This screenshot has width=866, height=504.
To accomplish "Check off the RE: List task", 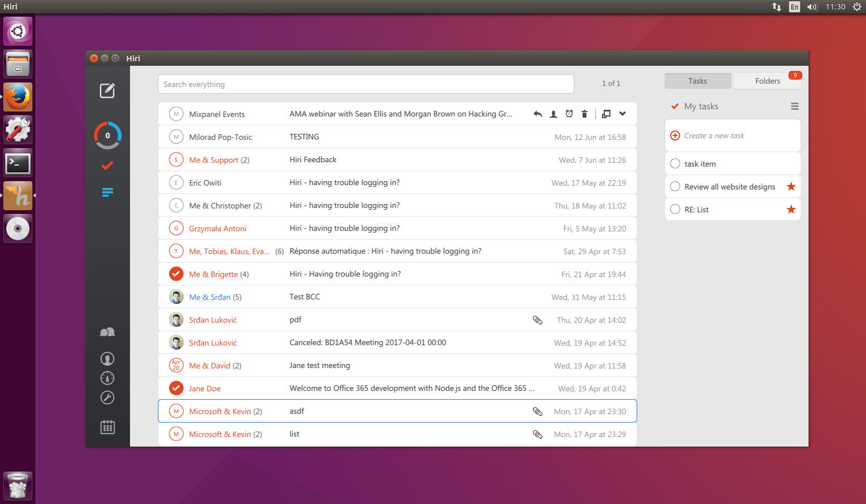I will point(675,210).
